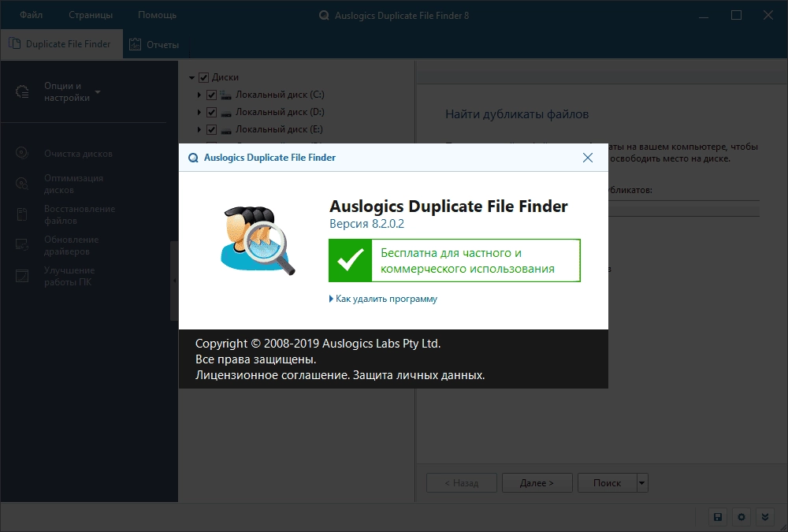Click the Обновление драйверов sidebar icon

(21, 245)
